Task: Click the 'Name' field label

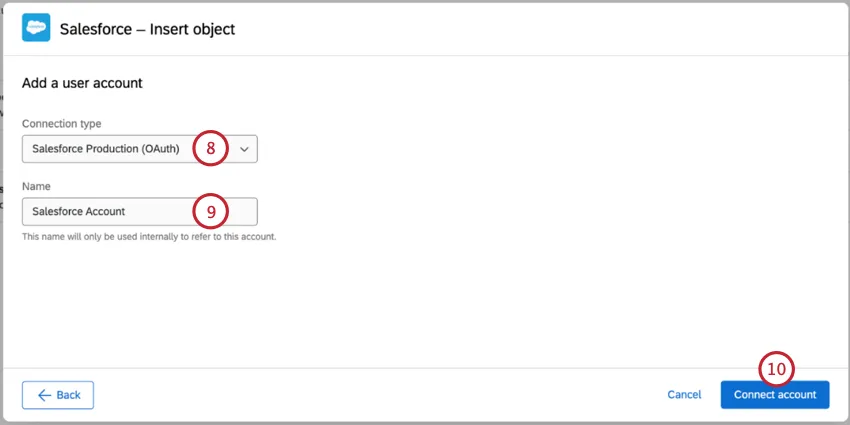Action: [36, 186]
